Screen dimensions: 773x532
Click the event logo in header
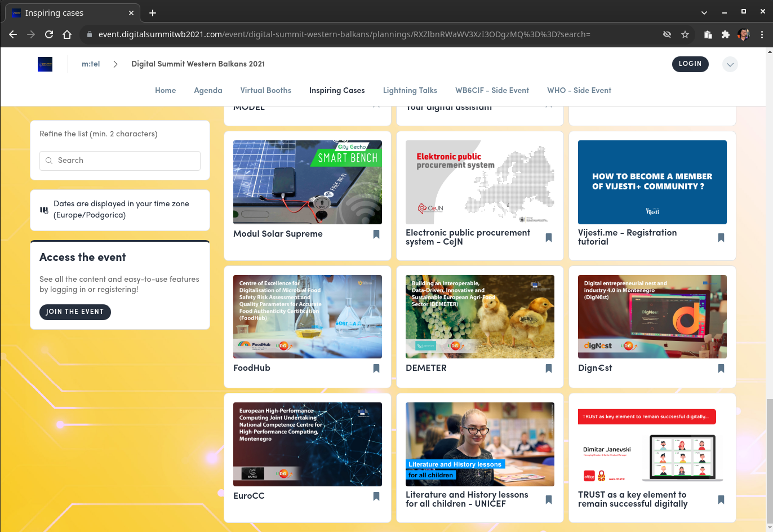45,64
